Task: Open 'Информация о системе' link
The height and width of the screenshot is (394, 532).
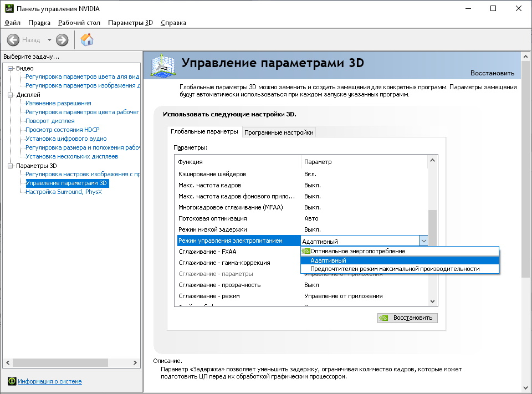Action: [x=50, y=381]
